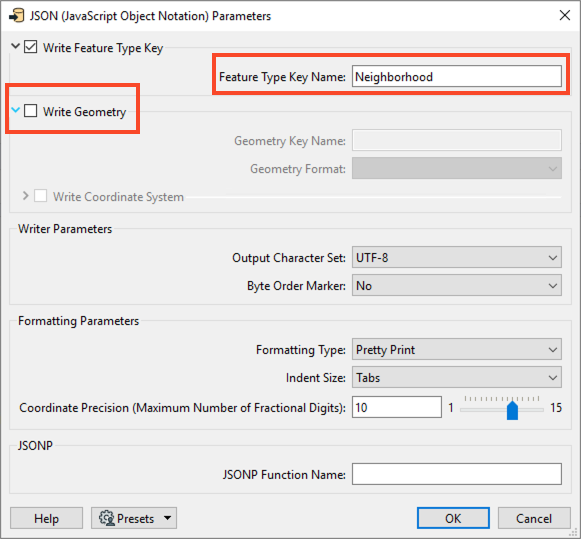Viewport: 581px width, 539px height.
Task: Toggle the Write Coordinate System checkbox
Action: (x=41, y=196)
